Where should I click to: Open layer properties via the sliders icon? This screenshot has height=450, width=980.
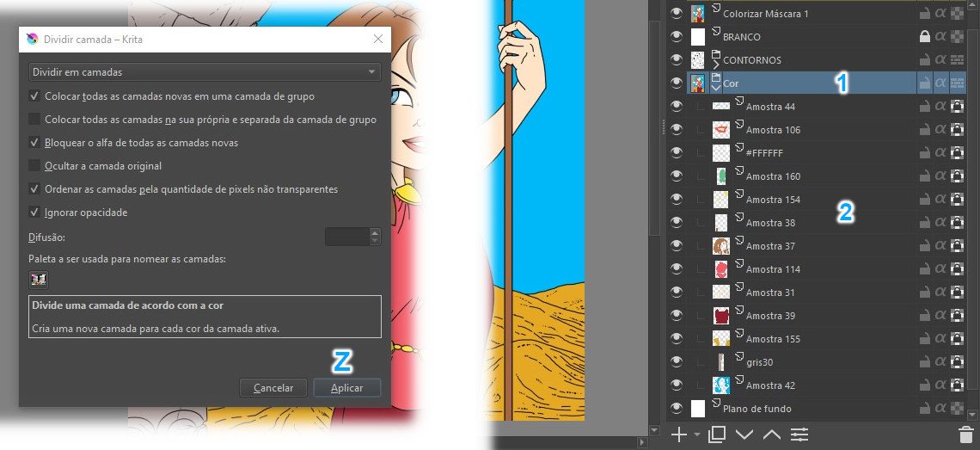(799, 435)
